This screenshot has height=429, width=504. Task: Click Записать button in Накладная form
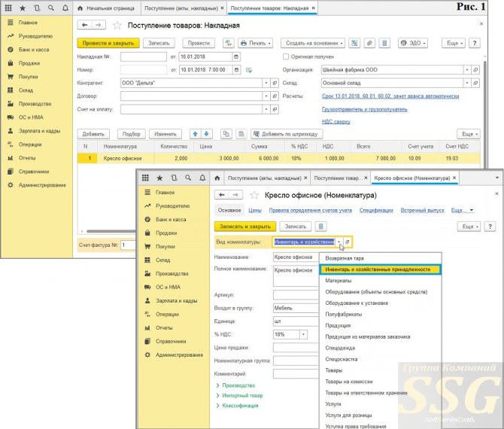point(159,43)
